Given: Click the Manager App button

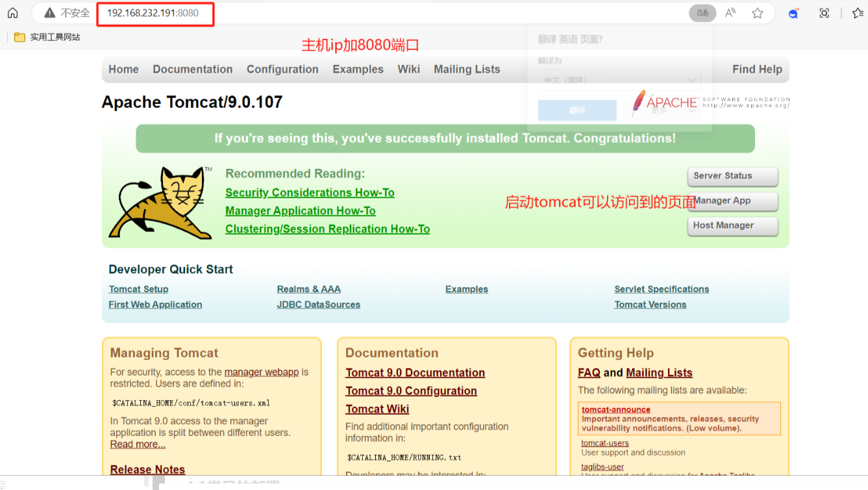Looking at the screenshot, I should pos(732,201).
